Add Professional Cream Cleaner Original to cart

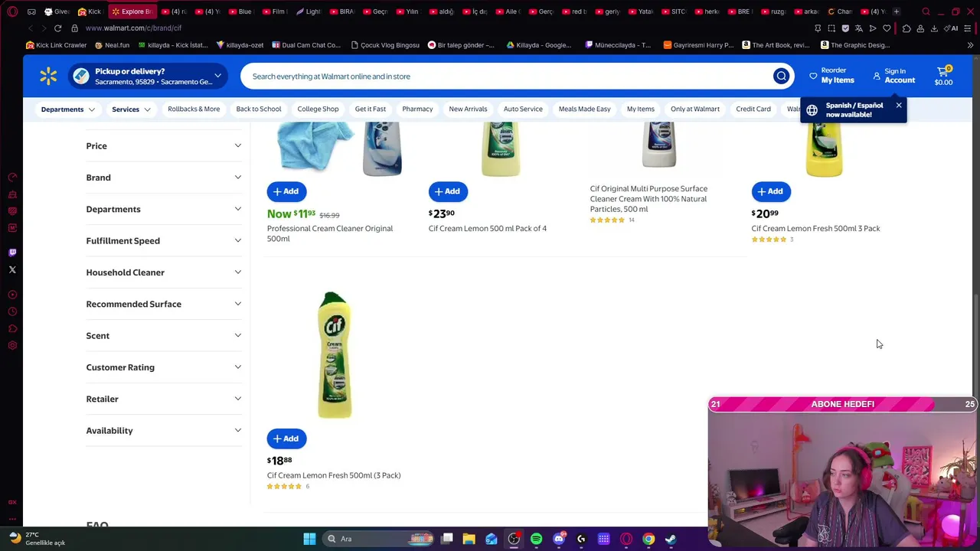[x=286, y=191]
